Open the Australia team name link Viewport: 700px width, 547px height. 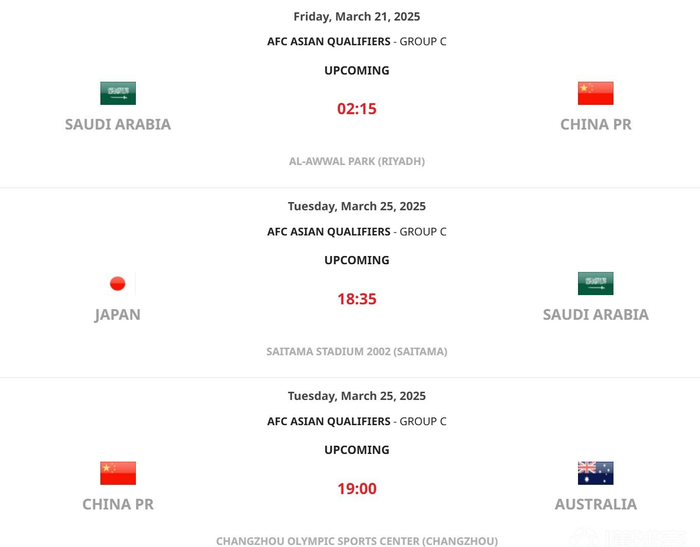click(x=595, y=504)
